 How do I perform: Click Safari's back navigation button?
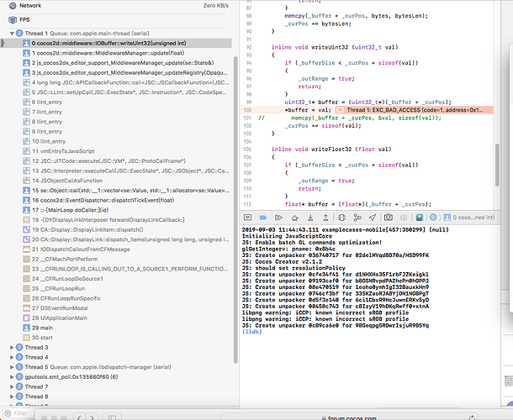(x=80, y=417)
